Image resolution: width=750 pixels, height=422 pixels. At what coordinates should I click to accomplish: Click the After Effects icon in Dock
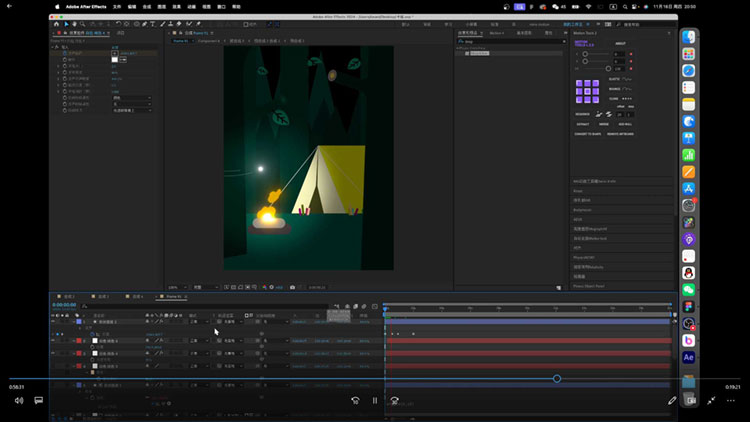click(x=689, y=357)
